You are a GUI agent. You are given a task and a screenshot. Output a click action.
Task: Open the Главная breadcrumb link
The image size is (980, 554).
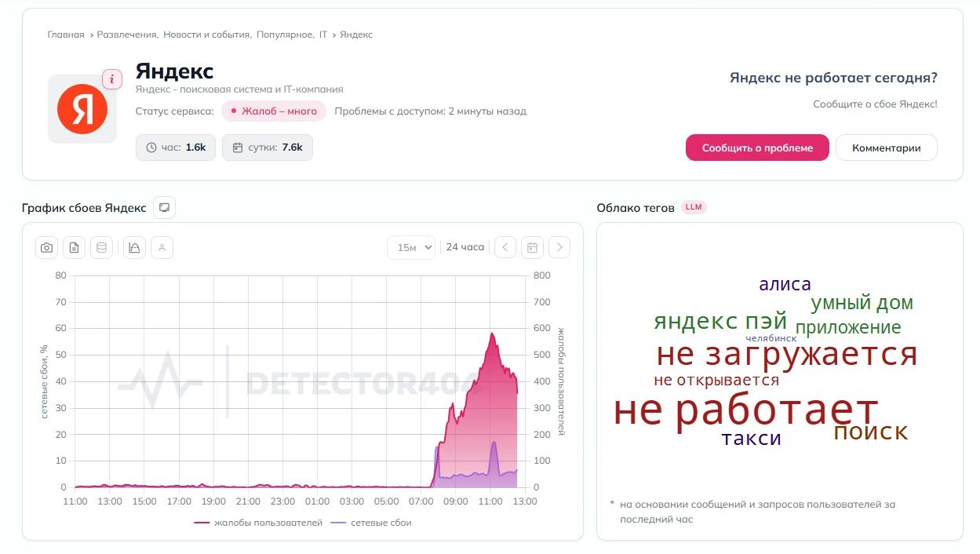[66, 35]
